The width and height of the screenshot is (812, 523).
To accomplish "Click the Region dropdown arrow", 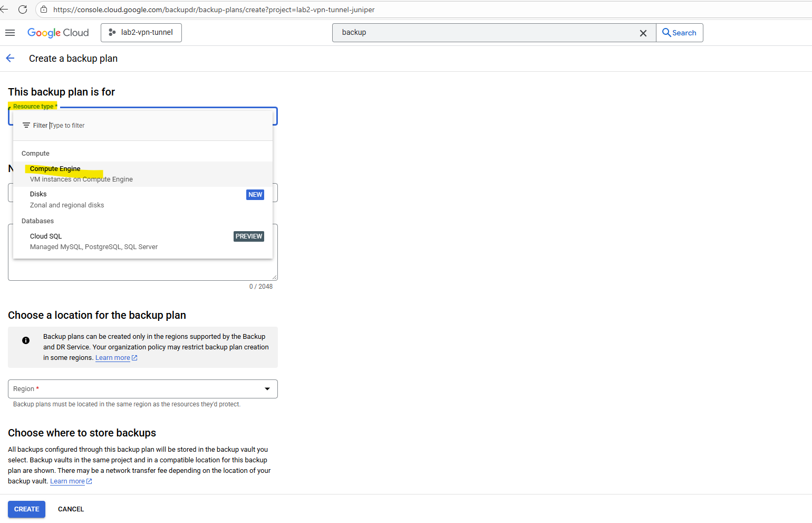I will coord(267,389).
